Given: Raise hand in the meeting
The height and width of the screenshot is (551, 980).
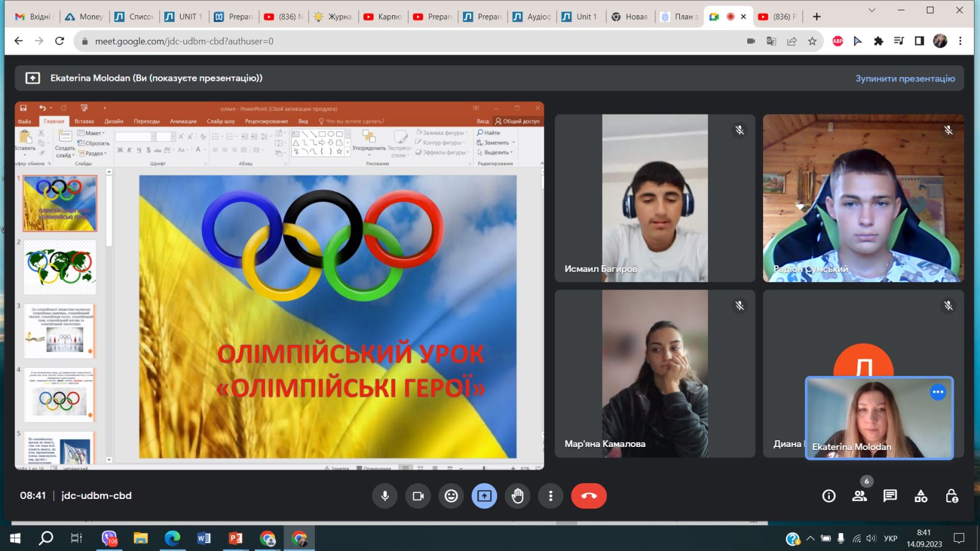Looking at the screenshot, I should tap(518, 496).
